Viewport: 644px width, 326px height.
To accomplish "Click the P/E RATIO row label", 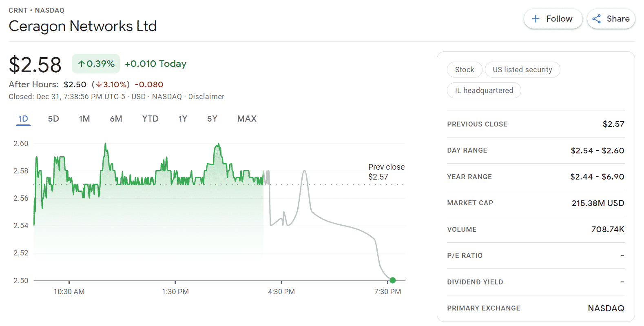I will click(465, 255).
